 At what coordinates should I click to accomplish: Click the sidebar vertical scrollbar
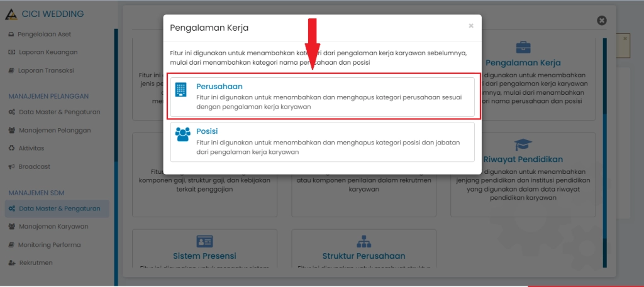116,157
